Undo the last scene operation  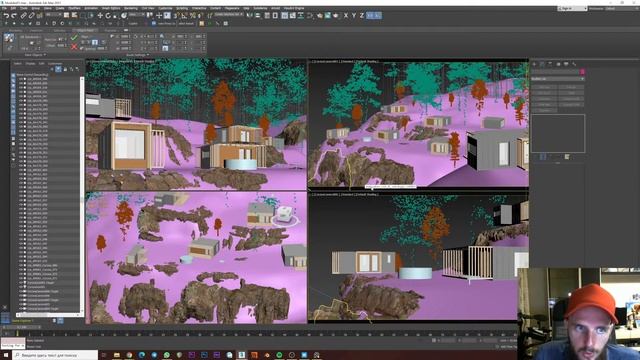pyautogui.click(x=6, y=16)
